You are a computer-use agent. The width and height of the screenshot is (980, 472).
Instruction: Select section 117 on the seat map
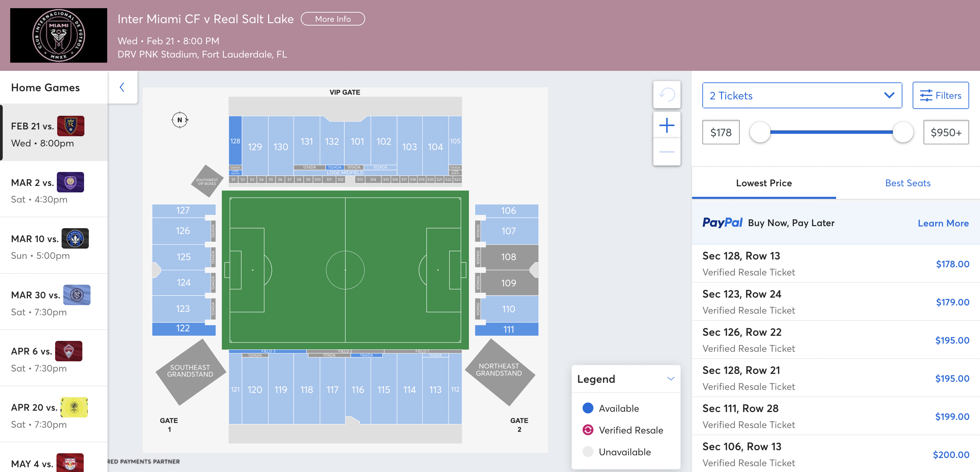(332, 389)
